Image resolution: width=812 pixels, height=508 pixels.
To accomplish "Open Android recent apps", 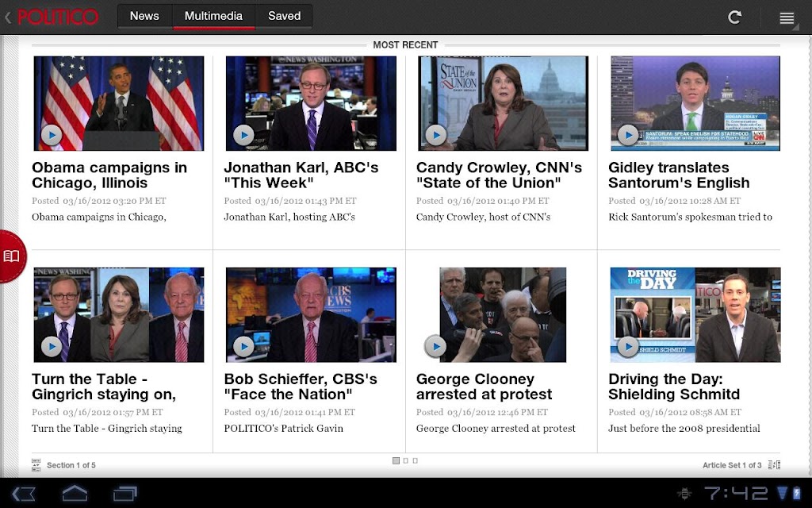I will 124,493.
